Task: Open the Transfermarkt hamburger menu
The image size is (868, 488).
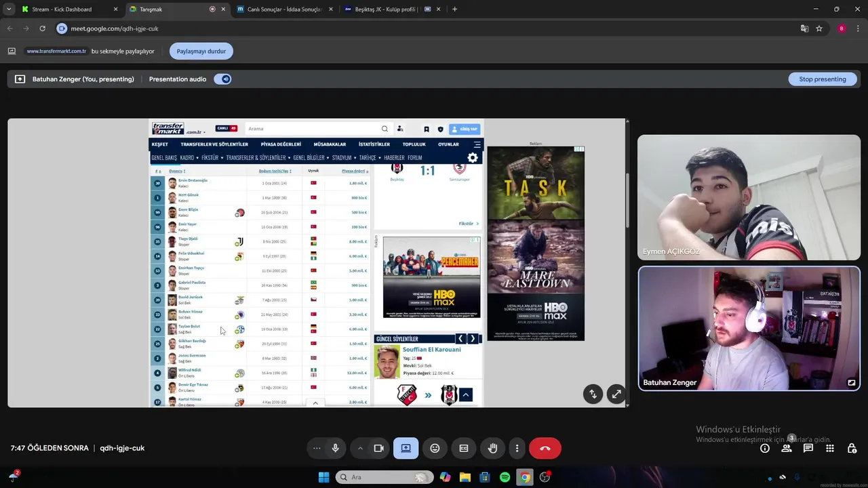Action: [x=477, y=144]
